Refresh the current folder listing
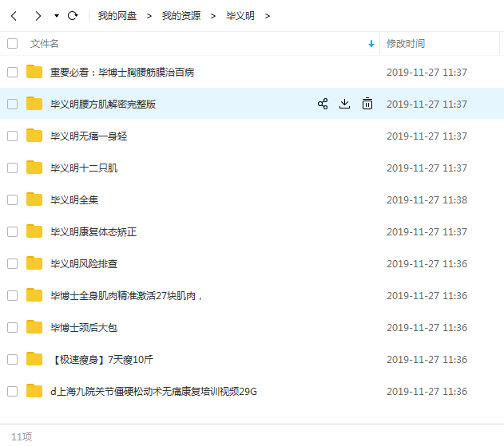 (73, 15)
